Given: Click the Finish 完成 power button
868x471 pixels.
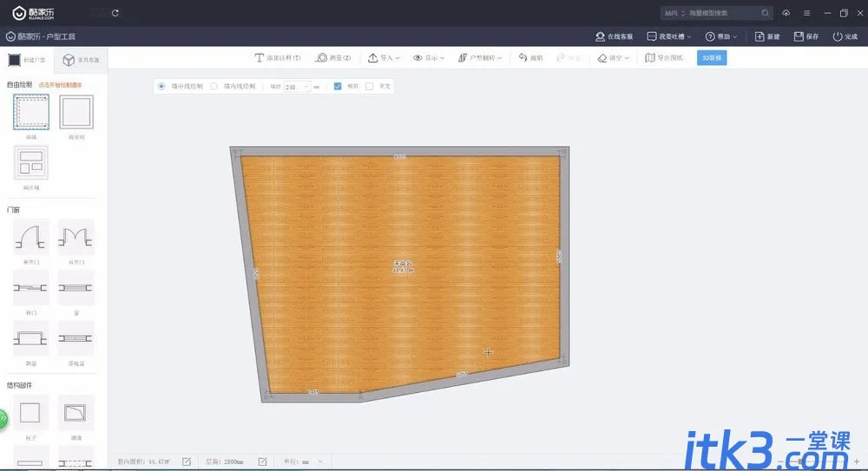Looking at the screenshot, I should point(845,36).
